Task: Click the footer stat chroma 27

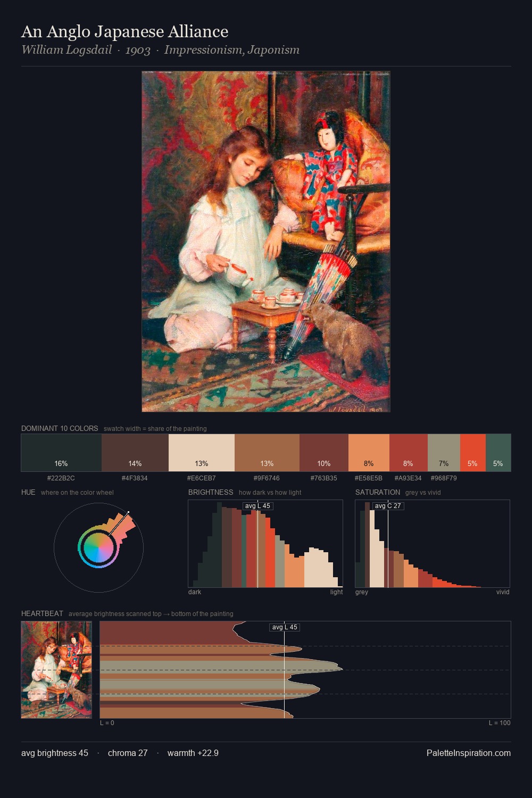Action: pos(128,753)
